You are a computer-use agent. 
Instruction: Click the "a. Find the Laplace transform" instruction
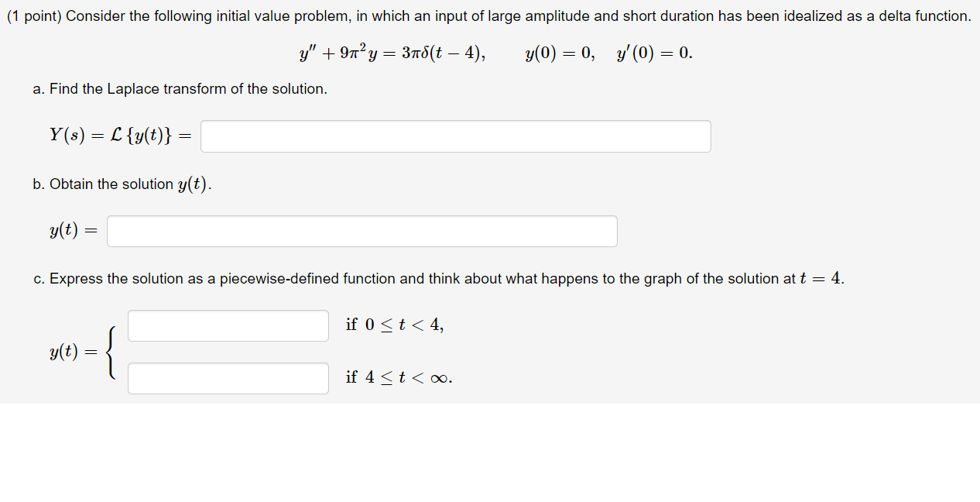pos(180,89)
